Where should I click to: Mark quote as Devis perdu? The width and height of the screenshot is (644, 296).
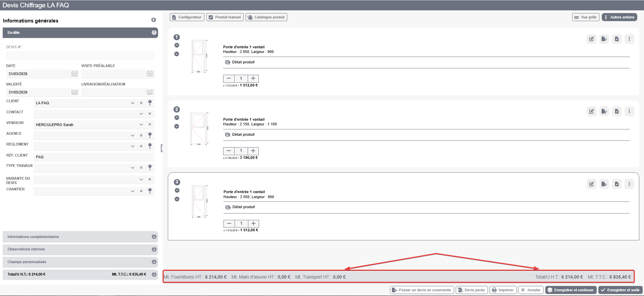472,290
